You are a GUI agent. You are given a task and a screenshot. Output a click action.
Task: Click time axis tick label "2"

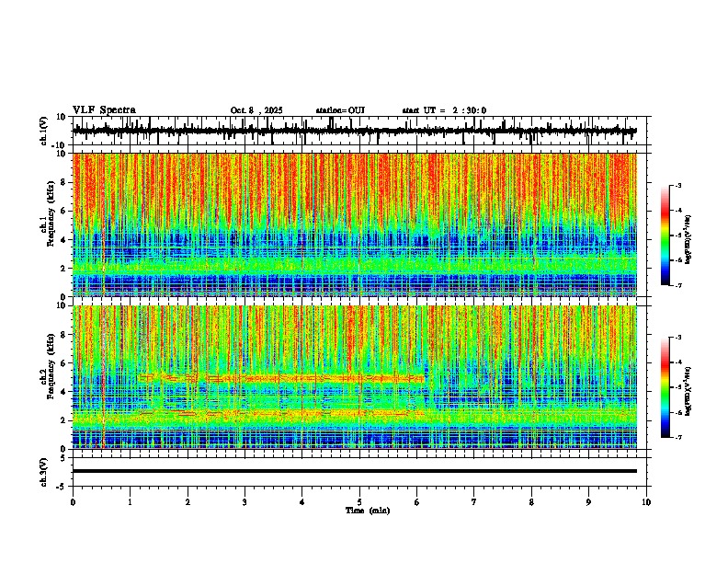(188, 502)
